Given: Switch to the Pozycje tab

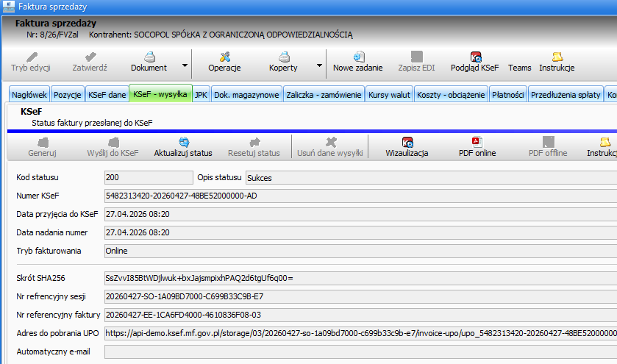Looking at the screenshot, I should 67,94.
